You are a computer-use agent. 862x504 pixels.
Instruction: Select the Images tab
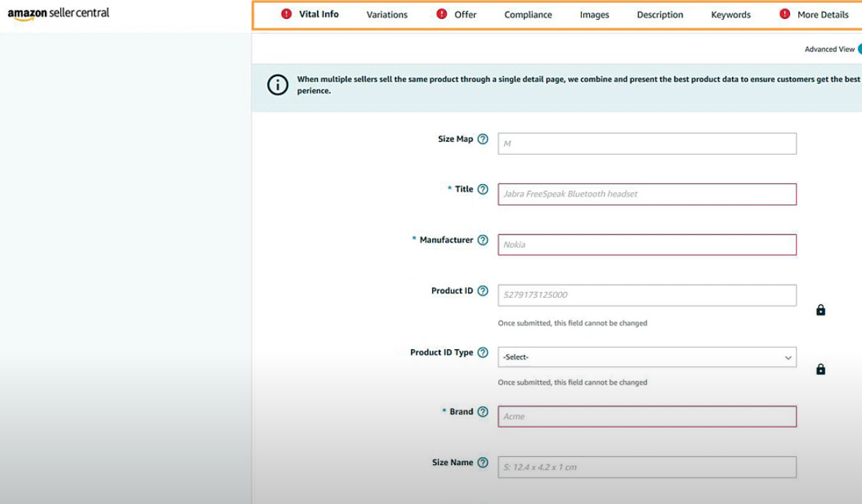[x=594, y=15]
